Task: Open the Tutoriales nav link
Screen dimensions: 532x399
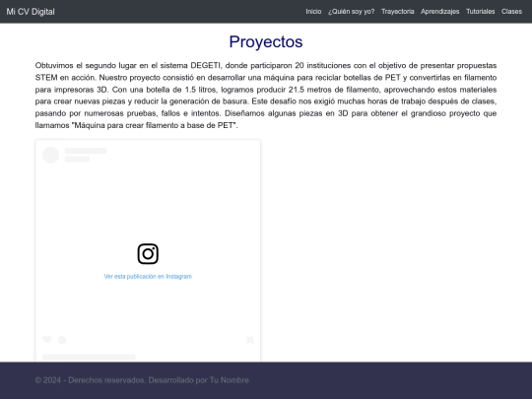Action: click(x=481, y=12)
